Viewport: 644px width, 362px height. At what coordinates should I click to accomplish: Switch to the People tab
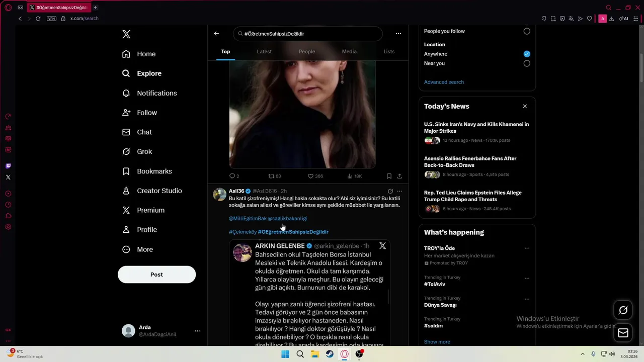[307, 51]
